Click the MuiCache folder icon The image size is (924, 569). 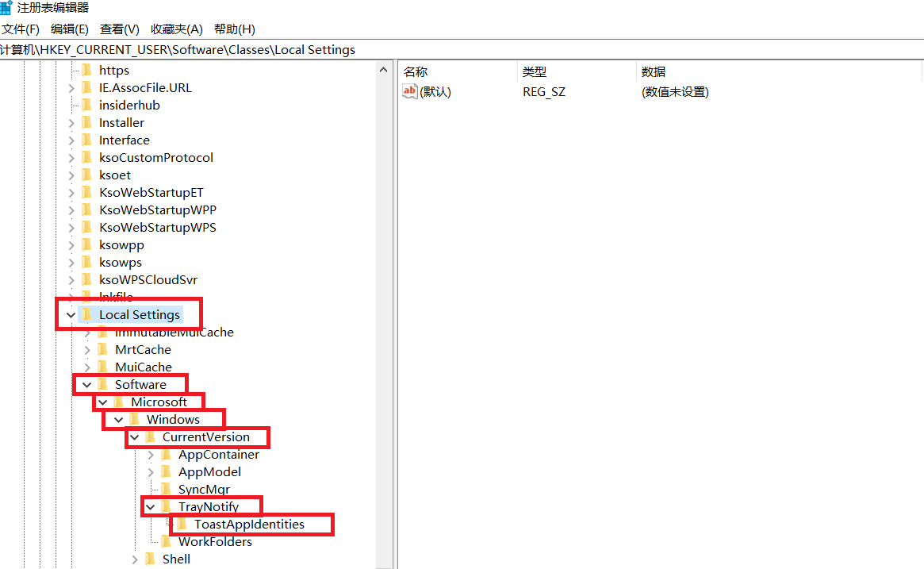pos(102,367)
